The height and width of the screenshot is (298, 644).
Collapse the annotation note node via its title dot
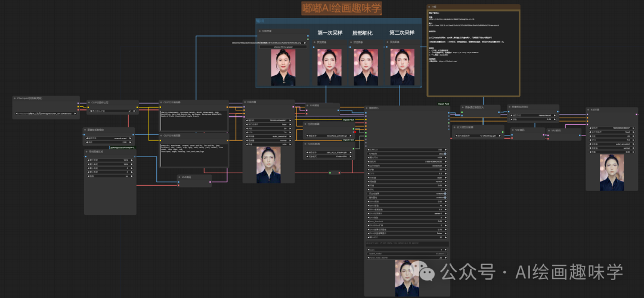(429, 7)
